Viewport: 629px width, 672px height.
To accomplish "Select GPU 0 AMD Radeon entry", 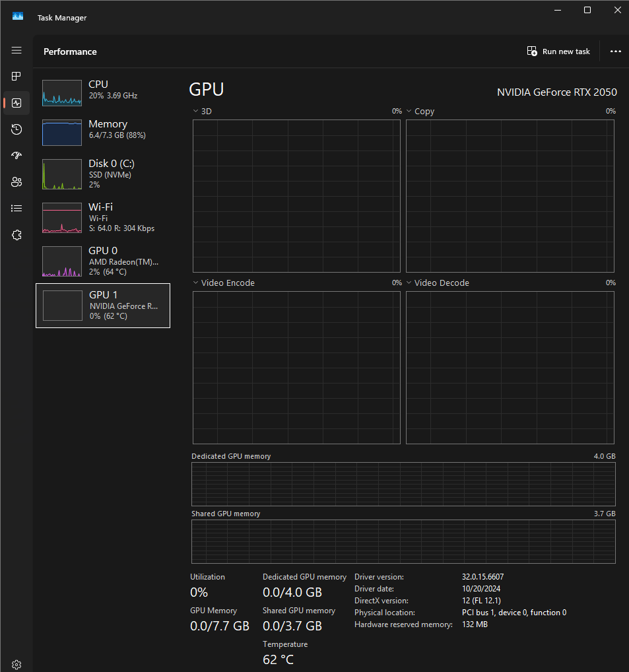I will click(x=102, y=261).
